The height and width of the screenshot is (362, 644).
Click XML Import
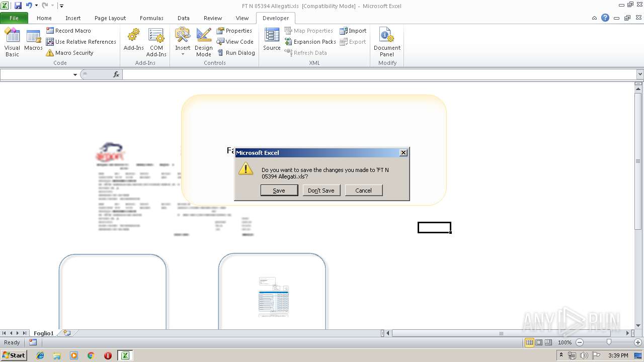pos(353,31)
